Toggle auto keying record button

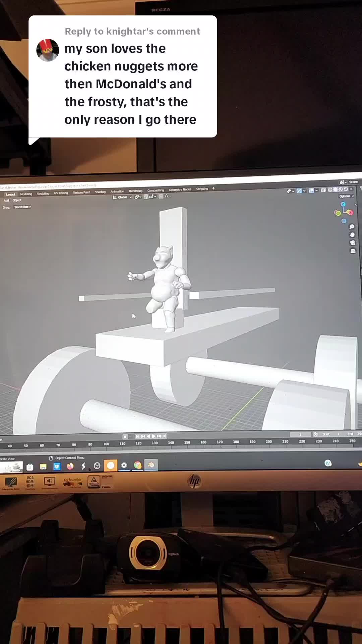click(125, 436)
